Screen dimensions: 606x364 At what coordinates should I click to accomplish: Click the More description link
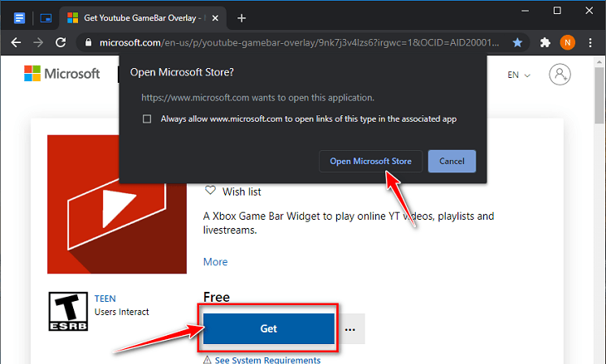[215, 262]
